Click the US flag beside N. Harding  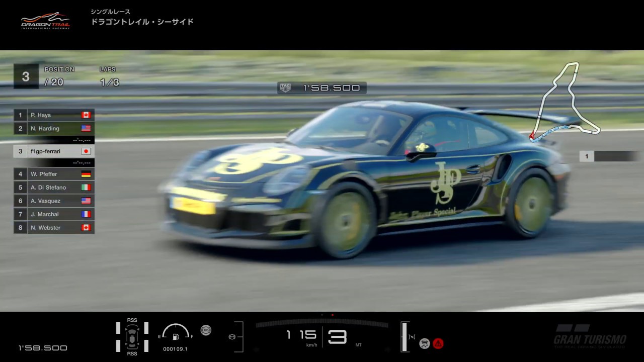(86, 129)
